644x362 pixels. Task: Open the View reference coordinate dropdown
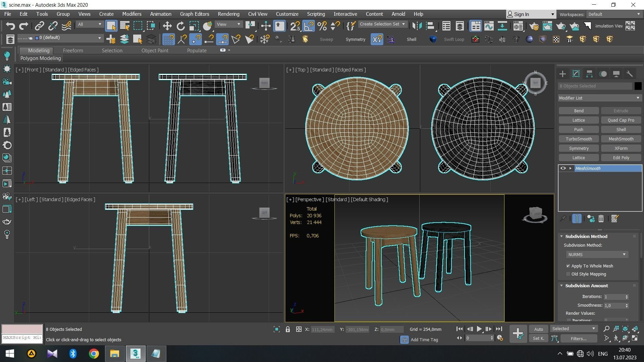click(228, 24)
